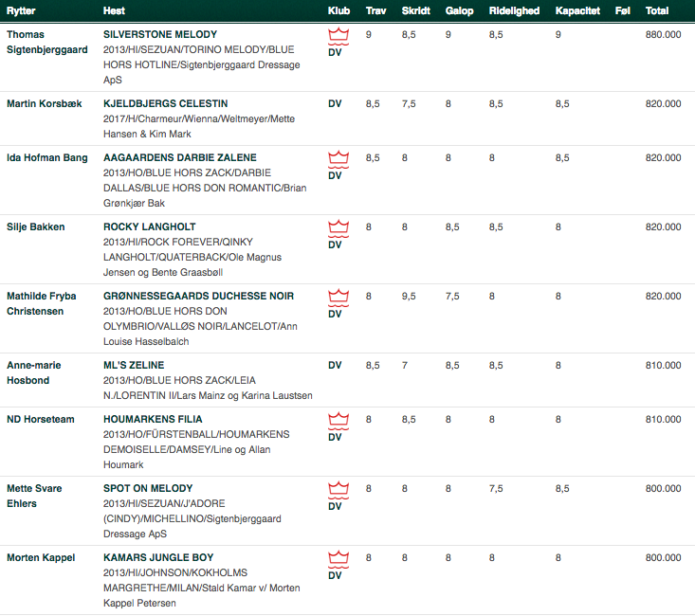
Task: Click the crown icon for GRØNNESSEGAARDS DUCHESSE NOIR
Action: pyautogui.click(x=338, y=298)
